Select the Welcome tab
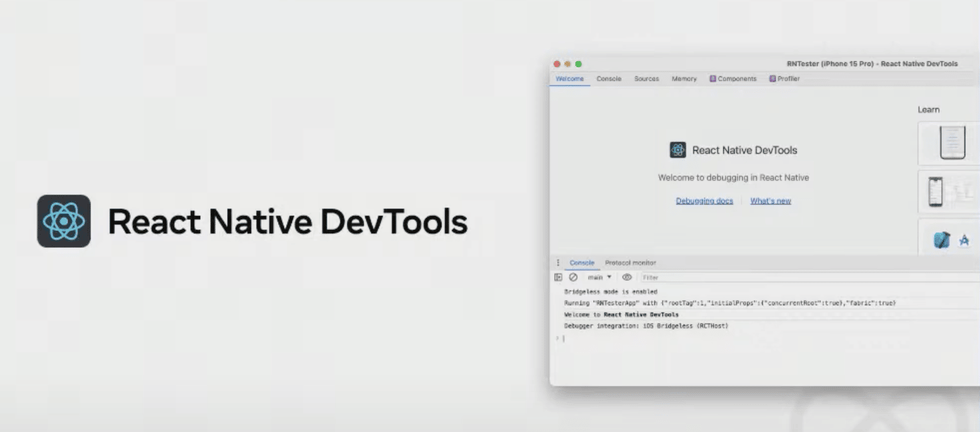980x432 pixels. coord(570,78)
